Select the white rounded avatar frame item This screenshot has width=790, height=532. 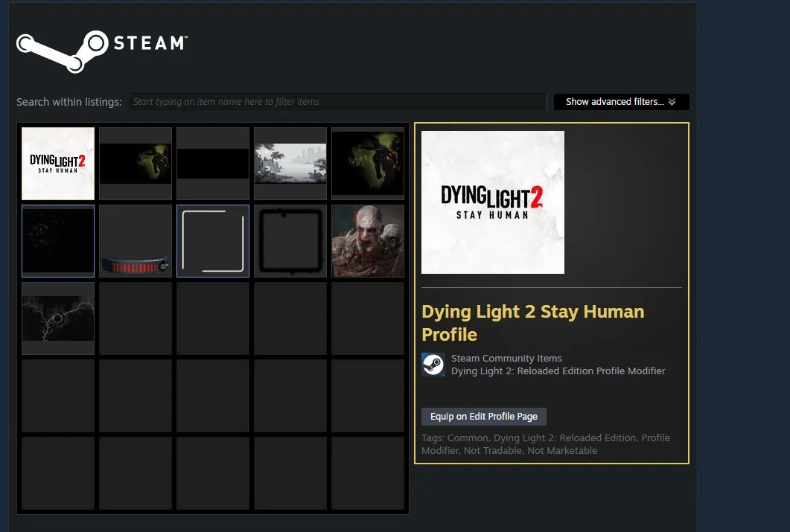click(213, 241)
